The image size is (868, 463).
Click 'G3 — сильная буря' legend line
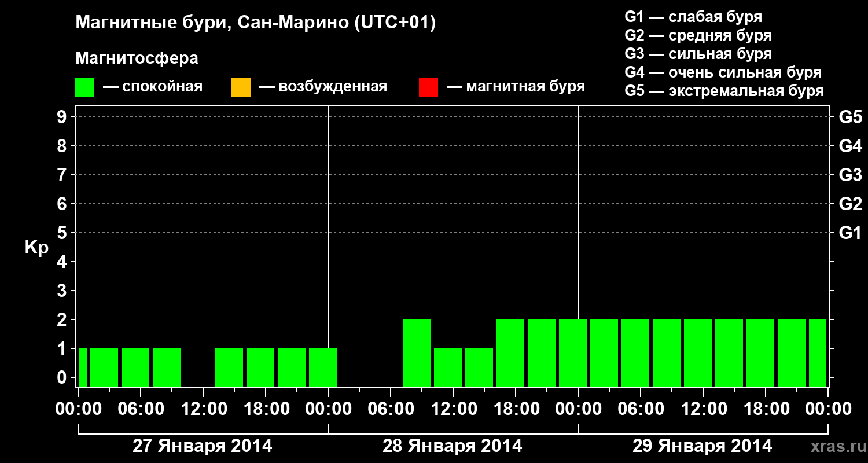tap(698, 54)
